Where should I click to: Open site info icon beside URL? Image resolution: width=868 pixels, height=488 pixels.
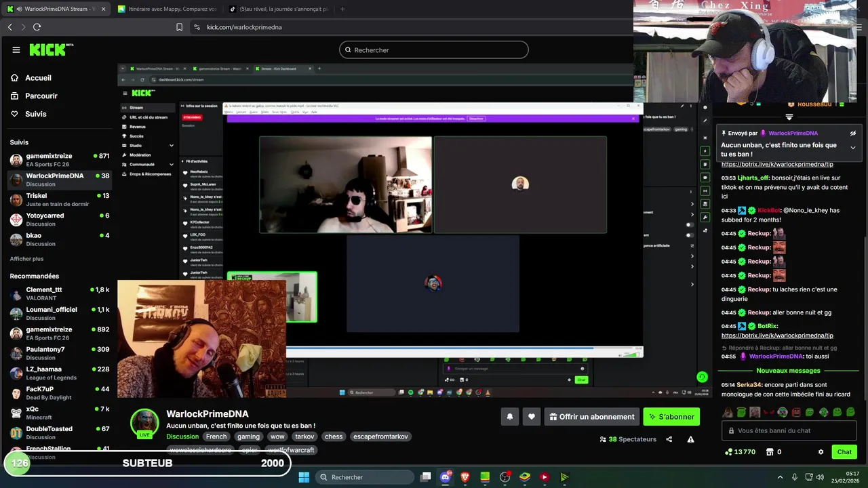point(197,27)
